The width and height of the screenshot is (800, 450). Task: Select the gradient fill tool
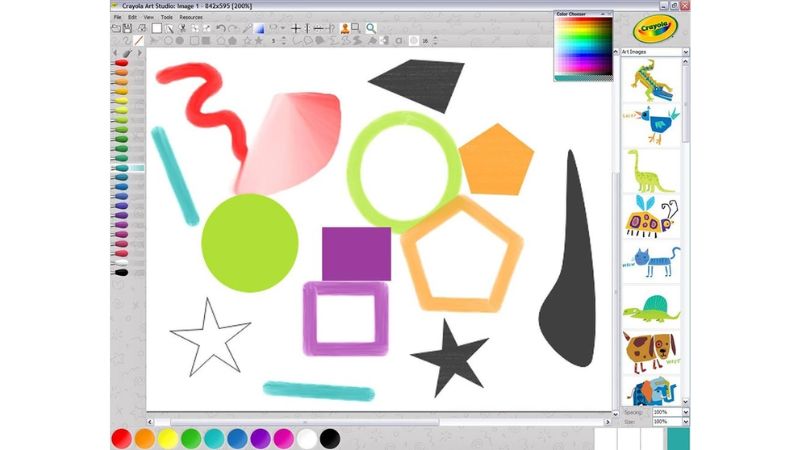pyautogui.click(x=259, y=29)
